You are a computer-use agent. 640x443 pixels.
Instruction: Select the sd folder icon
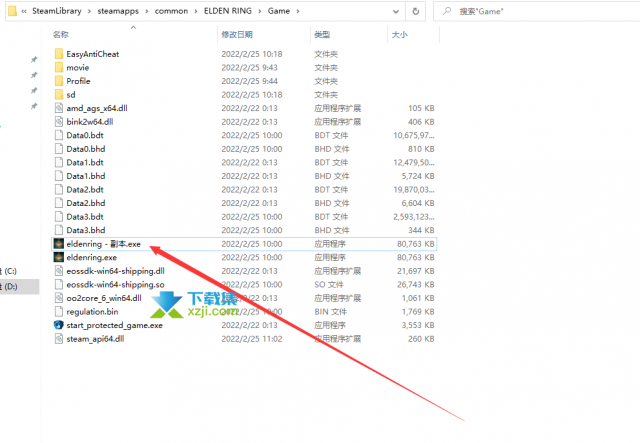coord(59,94)
